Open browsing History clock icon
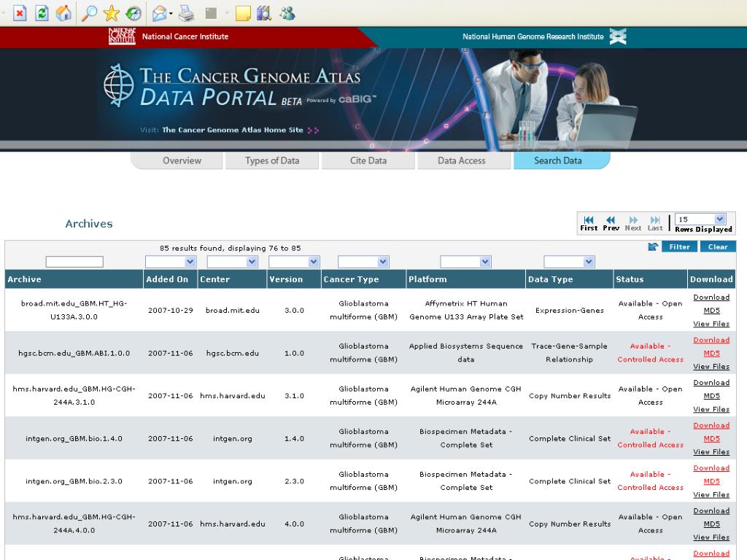The image size is (747, 560). [x=134, y=13]
